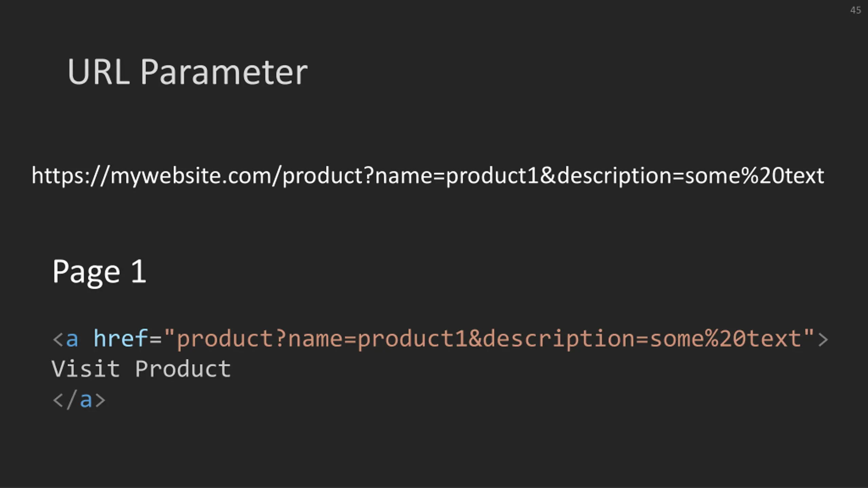Click the "Visit Product" link text
The image size is (868, 488).
(x=141, y=369)
